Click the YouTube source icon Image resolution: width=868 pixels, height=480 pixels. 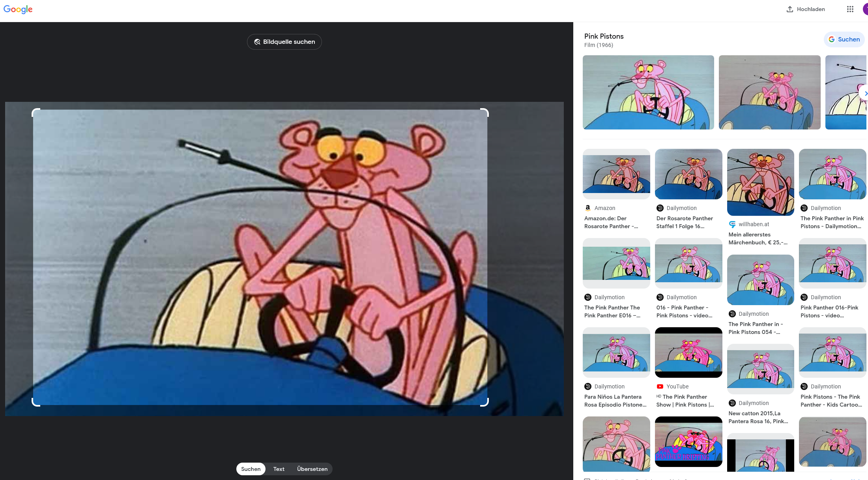pyautogui.click(x=660, y=386)
